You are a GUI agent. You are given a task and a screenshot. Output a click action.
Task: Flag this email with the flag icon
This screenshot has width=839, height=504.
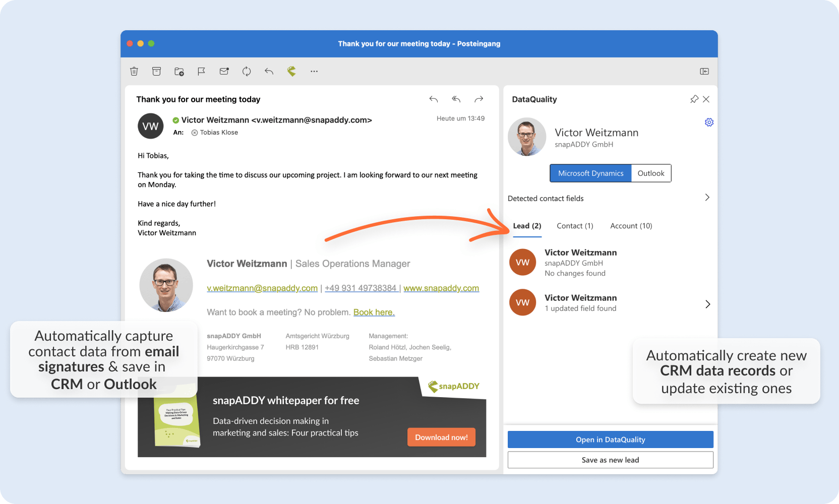tap(201, 72)
